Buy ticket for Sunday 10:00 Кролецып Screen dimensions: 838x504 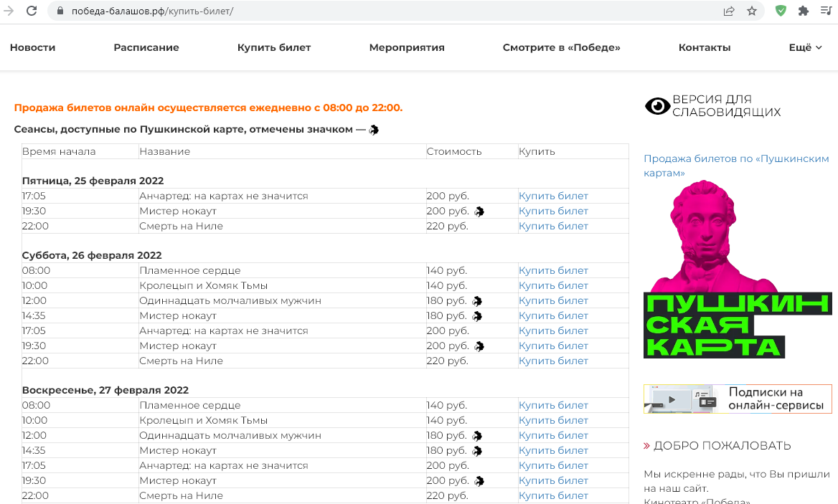553,420
